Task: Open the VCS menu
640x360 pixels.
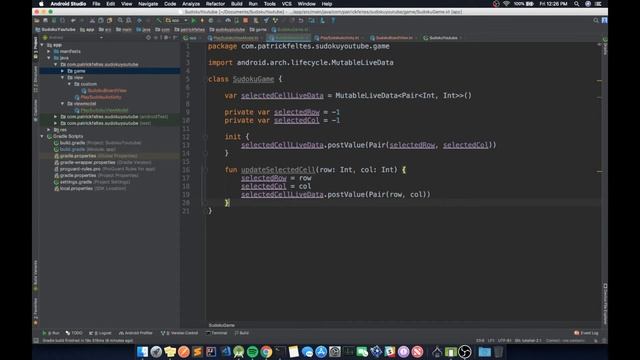Action: pos(287,4)
